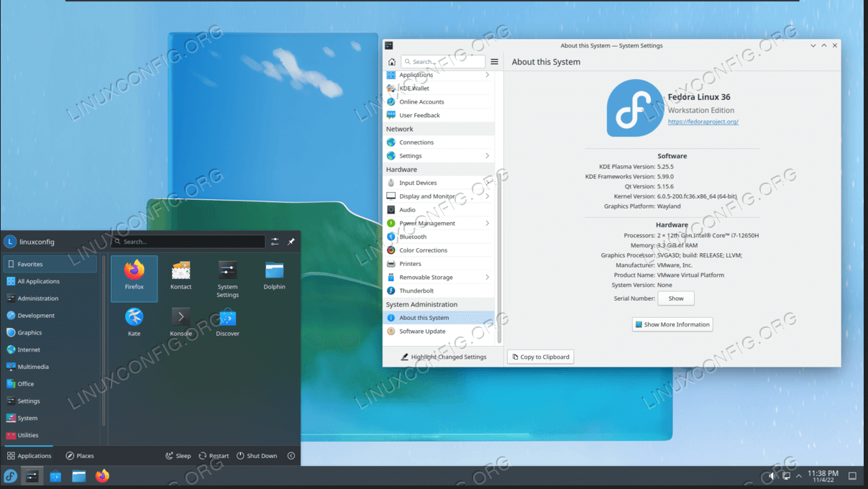Image resolution: width=868 pixels, height=489 pixels.
Task: Expand Removable Storage submenu arrow
Action: coord(487,278)
